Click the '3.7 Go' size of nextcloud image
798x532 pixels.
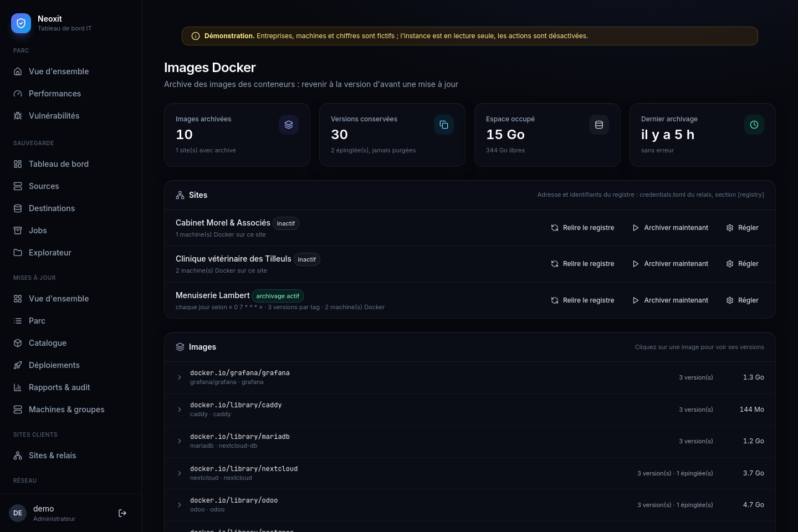754,473
